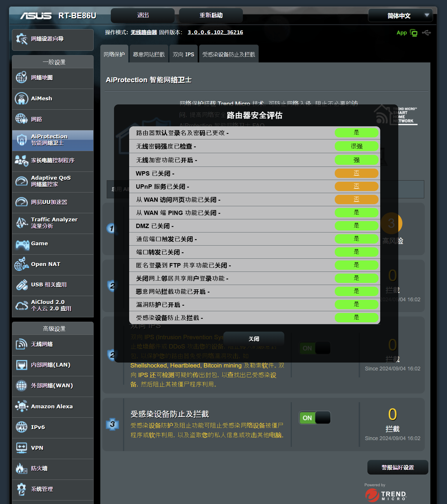Select the AiCloud 2.0 cloud icon
The image size is (447, 504).
tap(21, 305)
